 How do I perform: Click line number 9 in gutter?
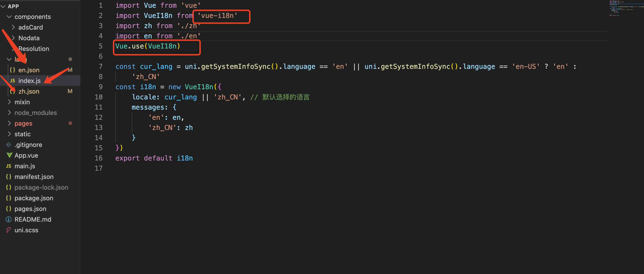click(x=101, y=87)
